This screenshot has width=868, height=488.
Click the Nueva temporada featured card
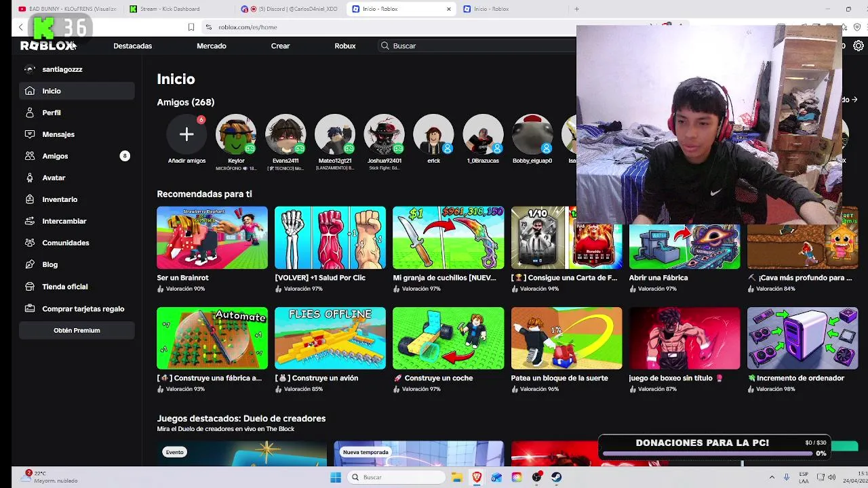[x=419, y=453]
